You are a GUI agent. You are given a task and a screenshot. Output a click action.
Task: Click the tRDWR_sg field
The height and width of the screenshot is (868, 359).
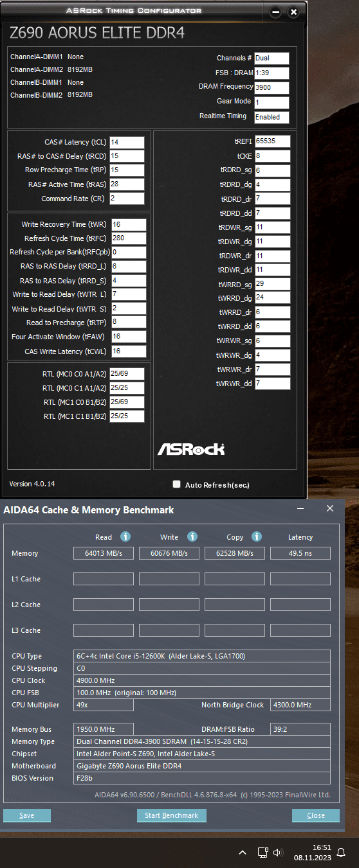tap(272, 227)
